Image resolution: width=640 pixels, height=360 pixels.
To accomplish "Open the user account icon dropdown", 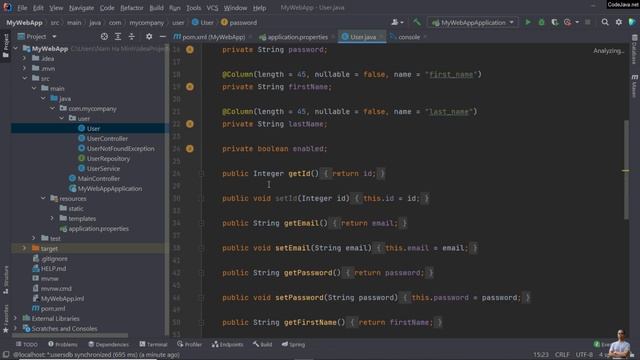I will click(397, 22).
